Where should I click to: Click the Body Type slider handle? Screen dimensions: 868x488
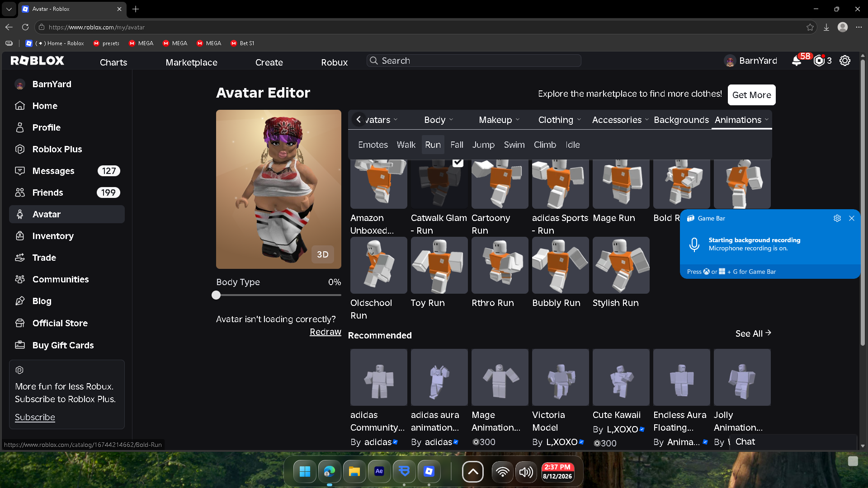pos(216,295)
